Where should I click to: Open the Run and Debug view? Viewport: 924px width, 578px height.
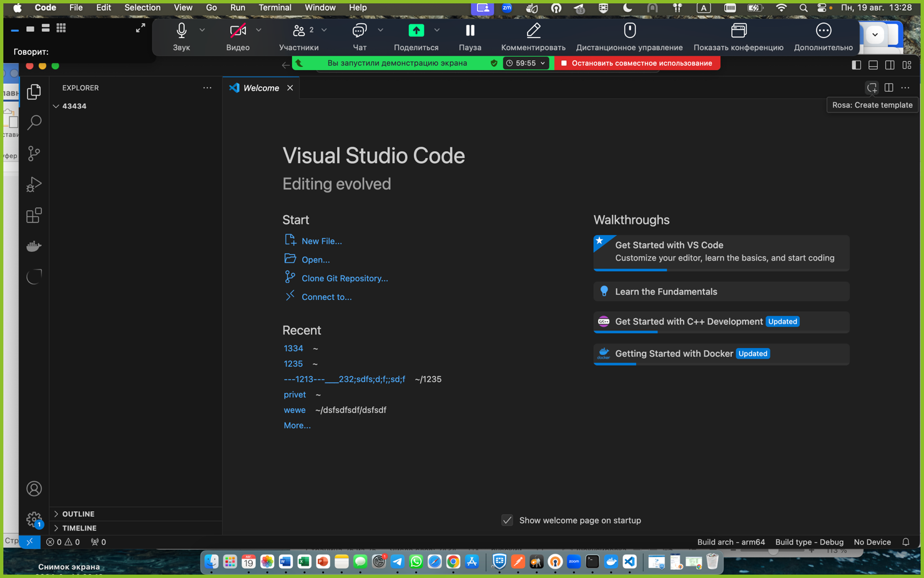(34, 184)
